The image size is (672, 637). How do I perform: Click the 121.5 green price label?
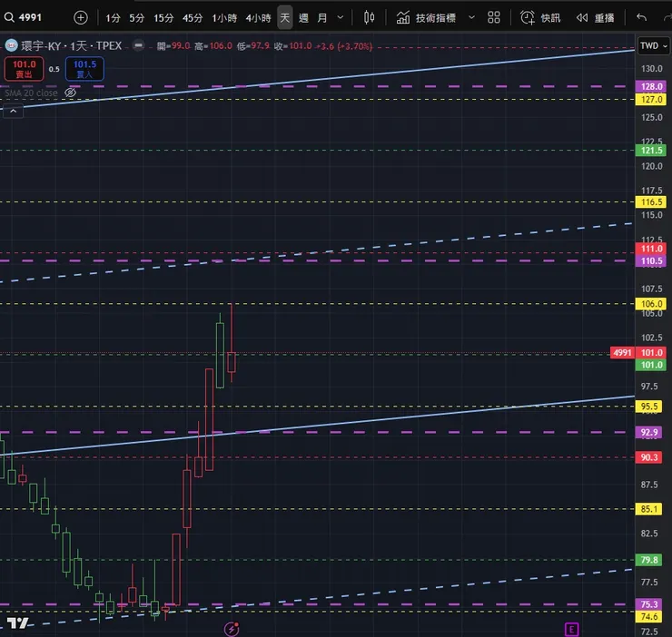[650, 151]
